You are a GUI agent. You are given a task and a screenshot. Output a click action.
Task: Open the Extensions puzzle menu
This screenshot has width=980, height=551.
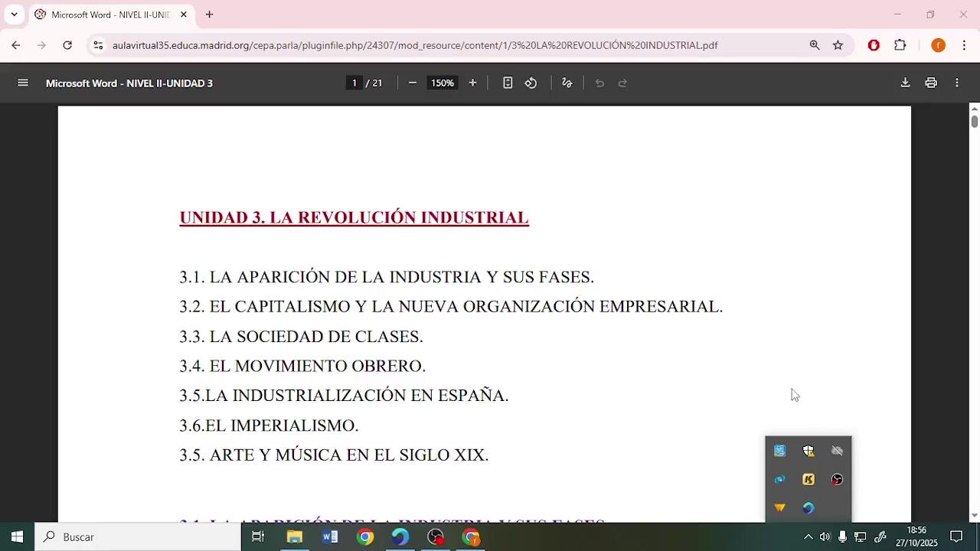click(900, 45)
